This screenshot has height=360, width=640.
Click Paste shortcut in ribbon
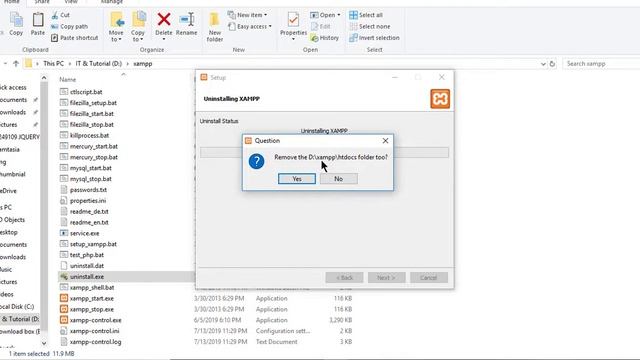point(75,38)
